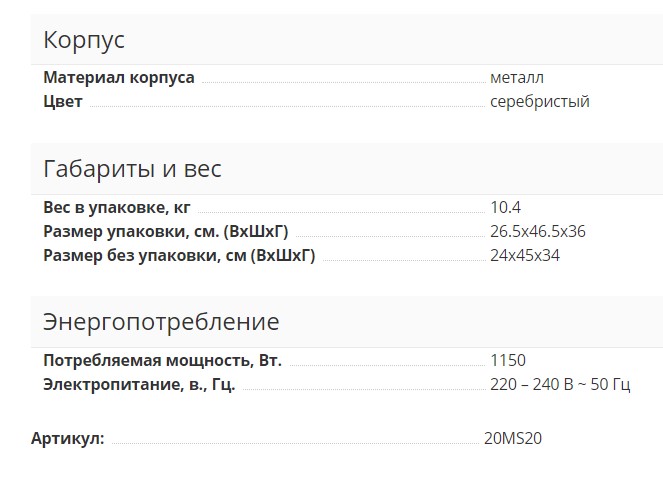Click the металл value

(517, 78)
